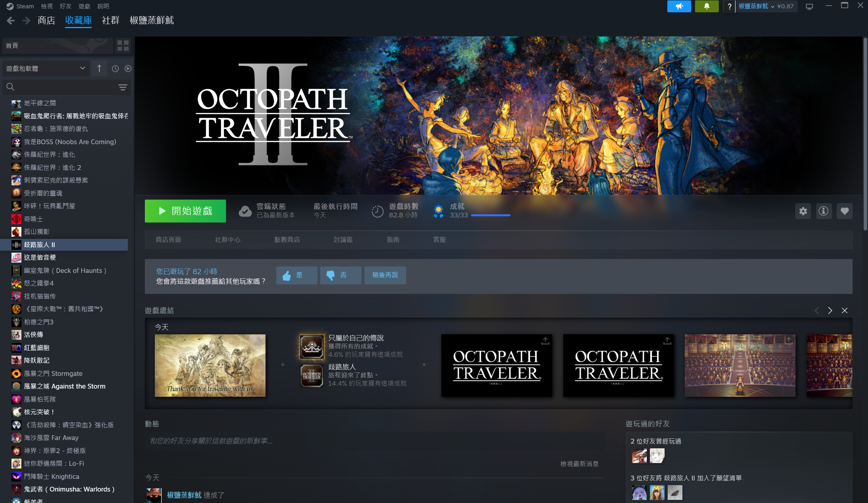The image size is (868, 503).
Task: Open the 椒鹽蒸鮮魷 profile tab
Action: pyautogui.click(x=152, y=21)
